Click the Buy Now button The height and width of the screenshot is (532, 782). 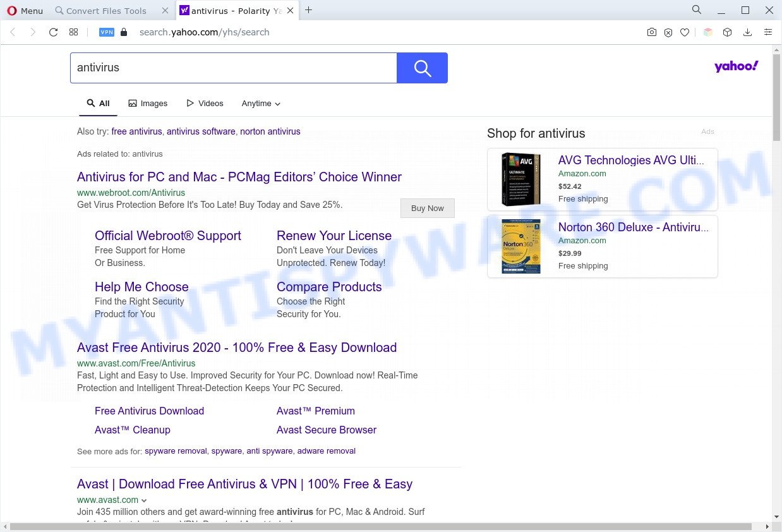point(428,208)
